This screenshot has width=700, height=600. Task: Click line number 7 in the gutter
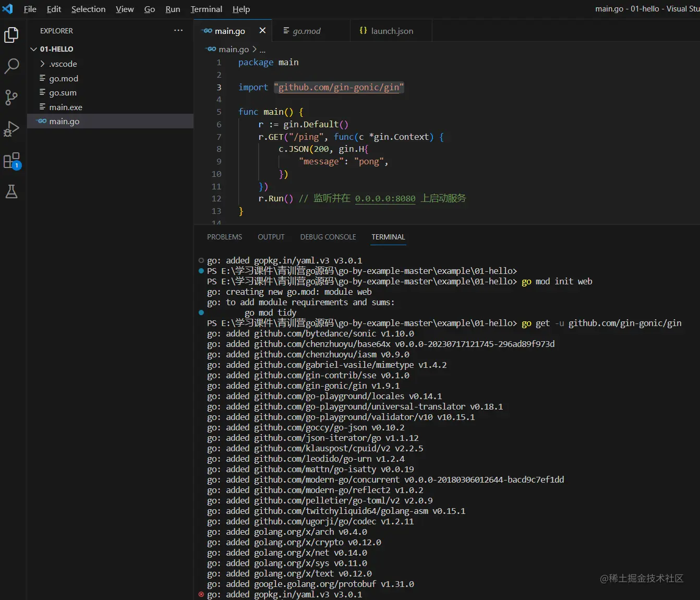219,137
